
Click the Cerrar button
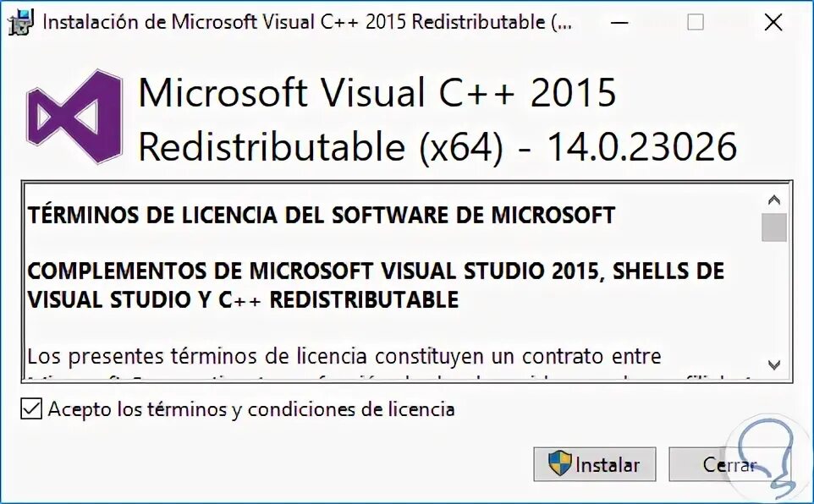click(729, 464)
